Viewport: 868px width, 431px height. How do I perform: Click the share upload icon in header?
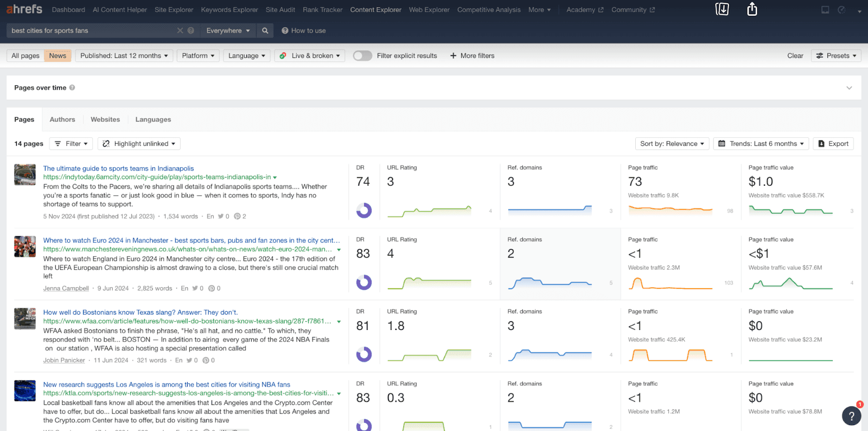(752, 9)
